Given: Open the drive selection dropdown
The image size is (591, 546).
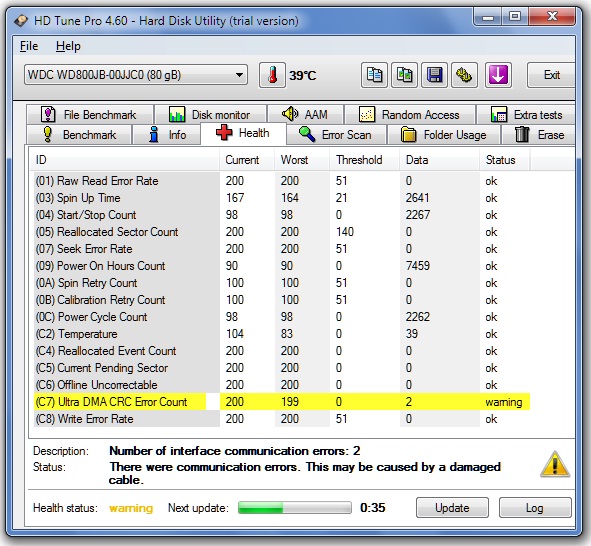Looking at the screenshot, I should click(x=136, y=75).
